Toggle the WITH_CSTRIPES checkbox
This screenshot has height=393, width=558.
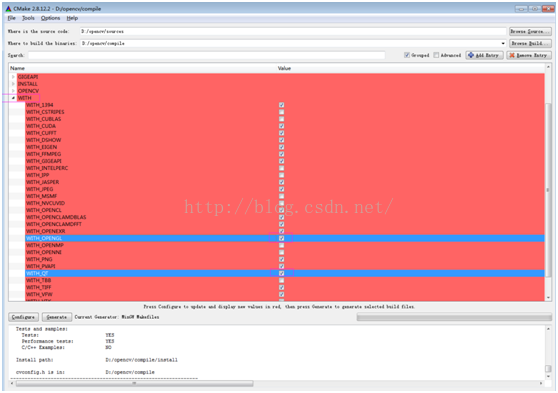(281, 112)
